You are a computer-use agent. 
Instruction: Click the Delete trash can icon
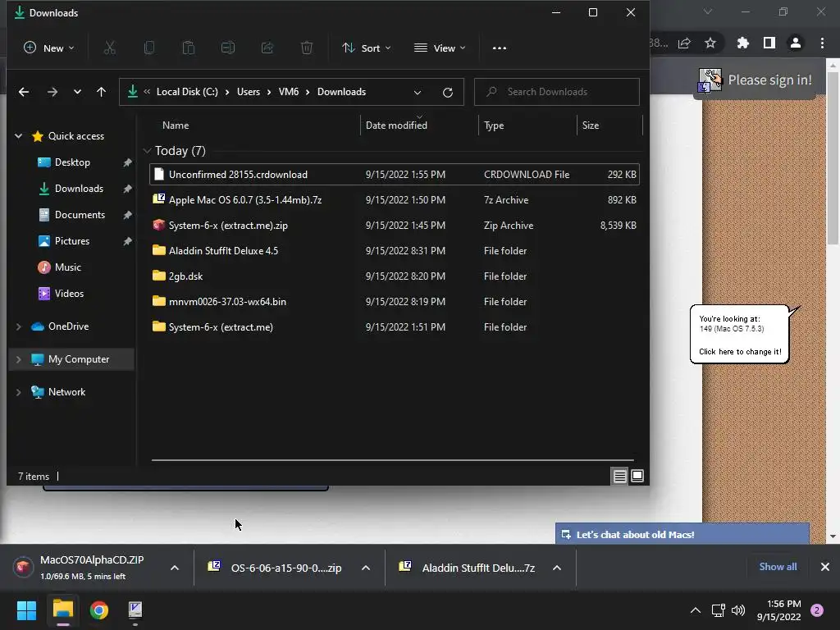[307, 48]
